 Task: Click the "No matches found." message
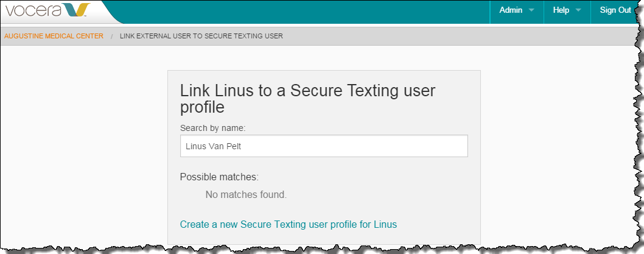(246, 195)
